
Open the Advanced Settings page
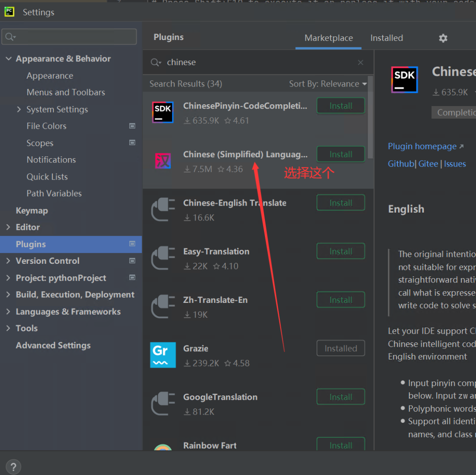[53, 346]
